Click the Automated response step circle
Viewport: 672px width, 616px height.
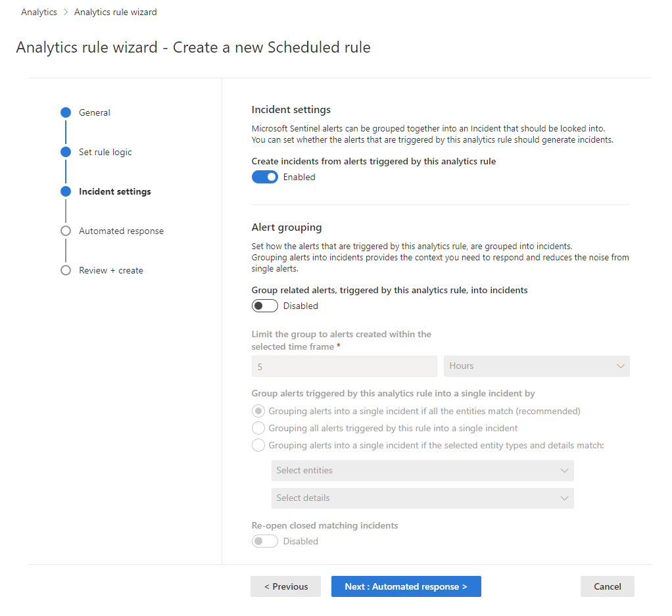[x=65, y=231]
